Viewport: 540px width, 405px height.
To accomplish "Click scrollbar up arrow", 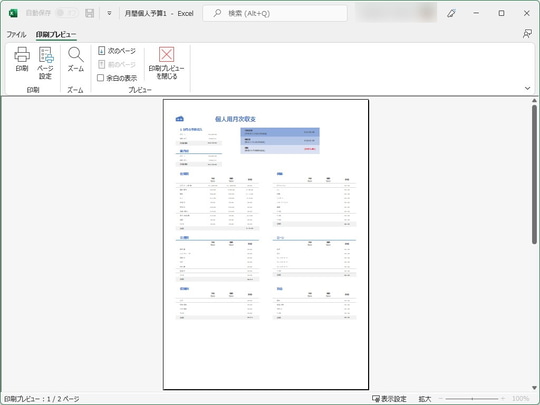I will (x=534, y=101).
